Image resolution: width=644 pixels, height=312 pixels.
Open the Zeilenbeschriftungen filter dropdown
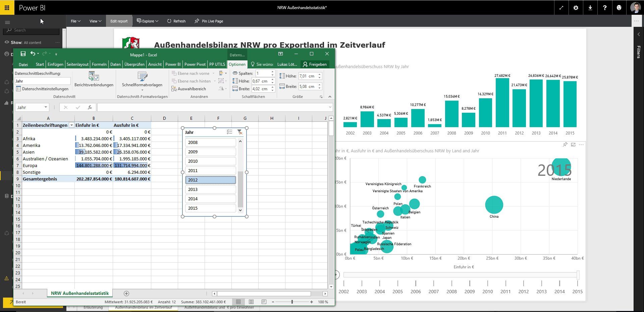coord(71,125)
